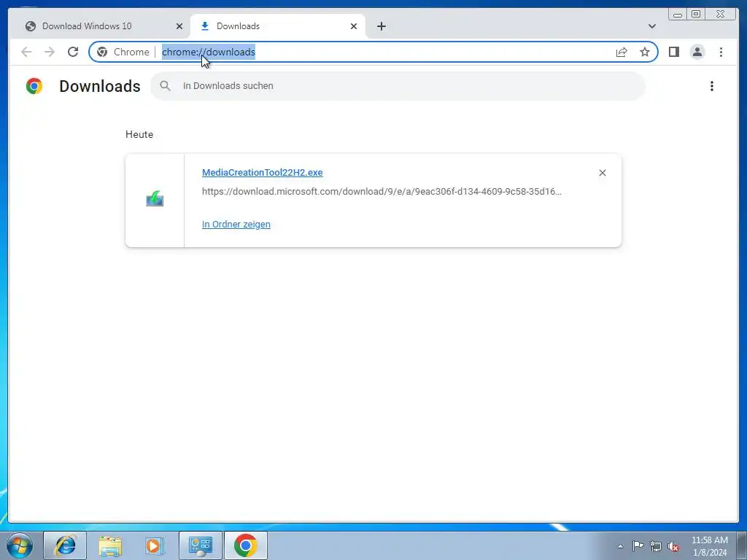Open the Chrome three-dot main menu
The image size is (747, 560).
click(x=721, y=52)
